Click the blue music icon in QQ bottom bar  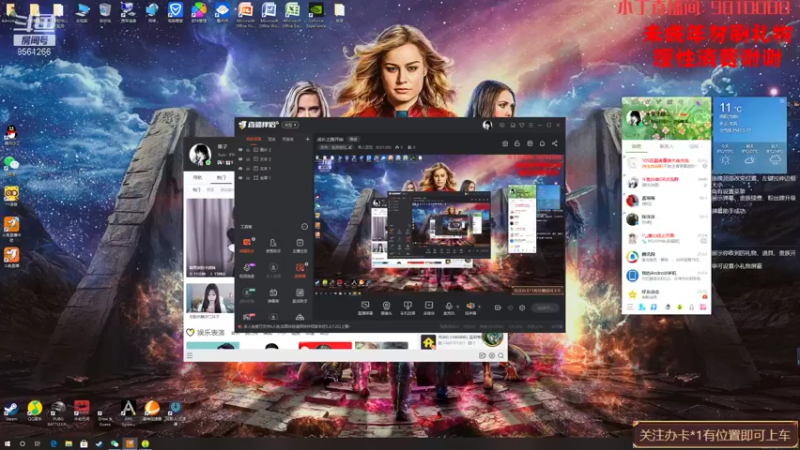point(654,307)
